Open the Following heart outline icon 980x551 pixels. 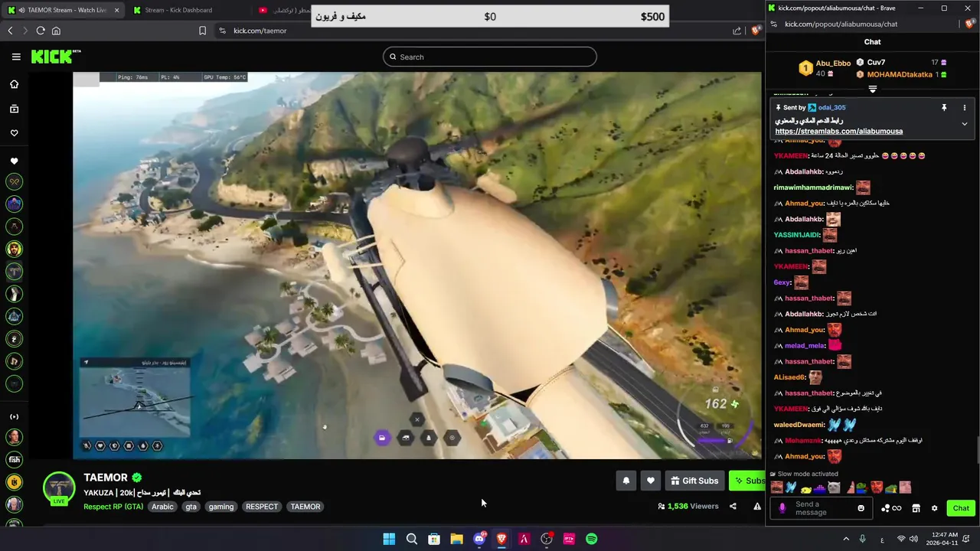coord(14,133)
